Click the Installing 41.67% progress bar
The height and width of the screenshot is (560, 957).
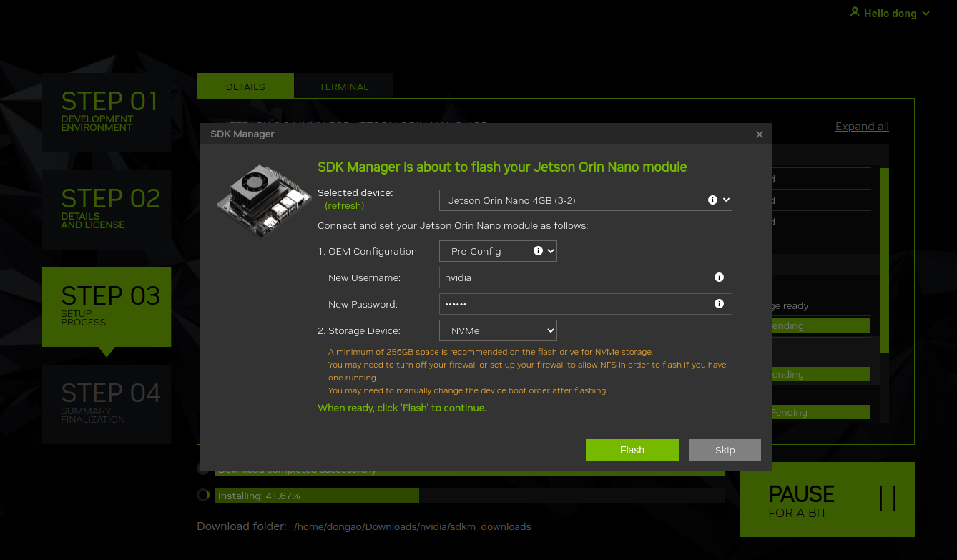pyautogui.click(x=317, y=495)
